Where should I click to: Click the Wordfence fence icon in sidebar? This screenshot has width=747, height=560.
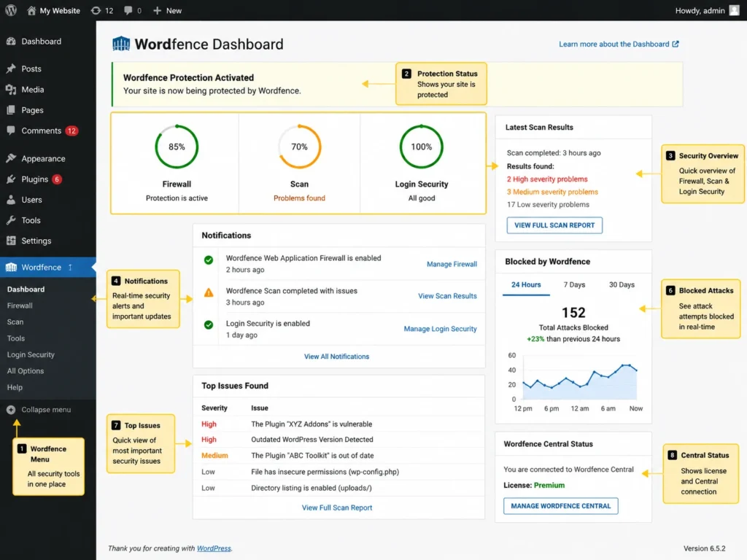coord(11,267)
